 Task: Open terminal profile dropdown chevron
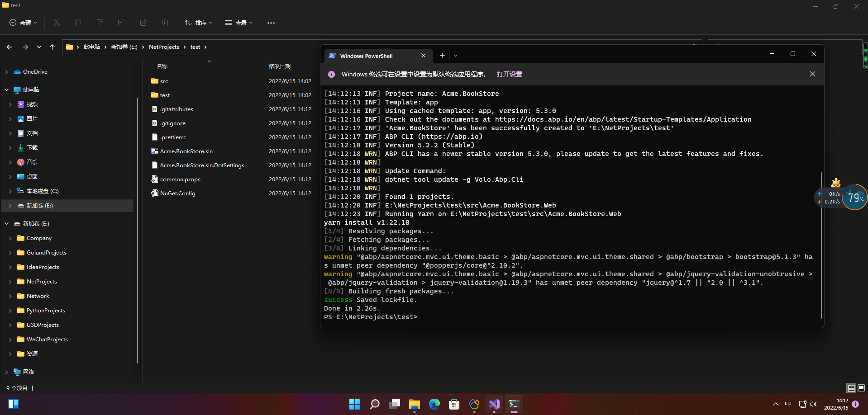[456, 56]
